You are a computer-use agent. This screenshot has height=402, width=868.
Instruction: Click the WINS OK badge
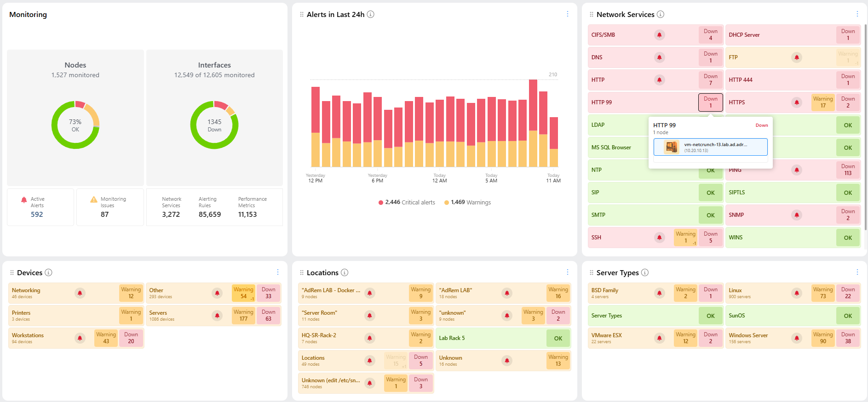tap(848, 238)
